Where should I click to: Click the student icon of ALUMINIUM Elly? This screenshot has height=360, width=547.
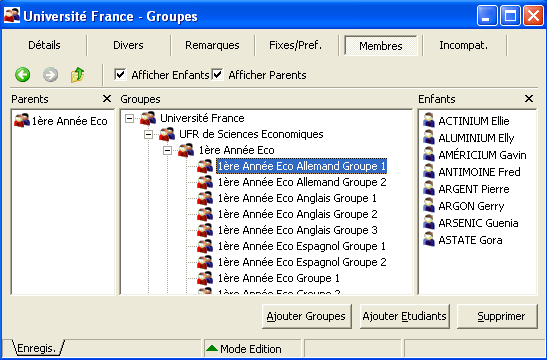(x=429, y=137)
